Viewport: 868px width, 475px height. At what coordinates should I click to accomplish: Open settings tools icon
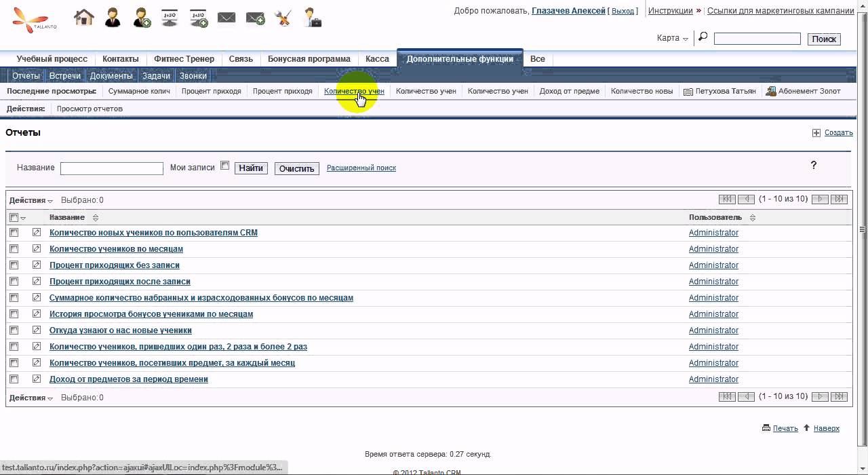click(283, 18)
